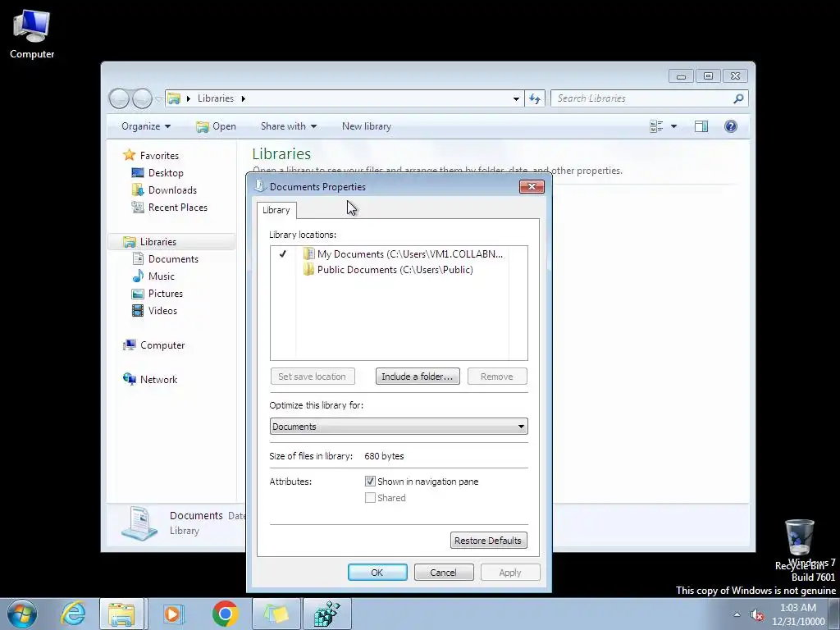
Task: Toggle Shown in navigation pane checkbox
Action: (370, 481)
